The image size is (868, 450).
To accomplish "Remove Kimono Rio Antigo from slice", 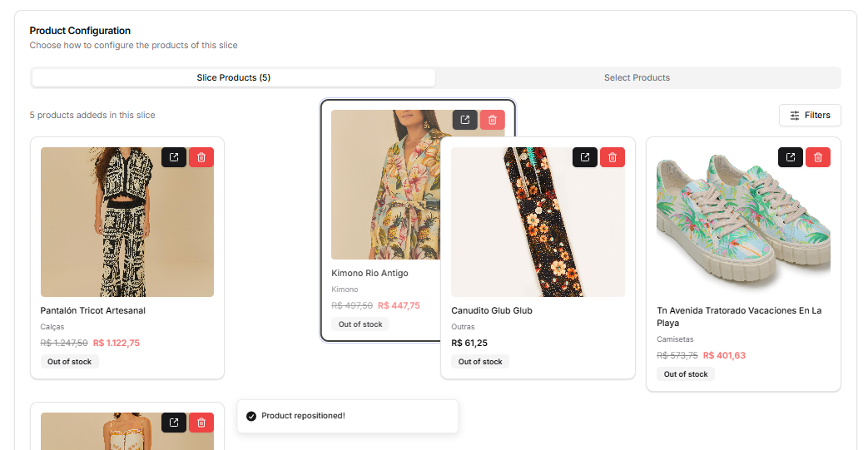I will click(493, 120).
